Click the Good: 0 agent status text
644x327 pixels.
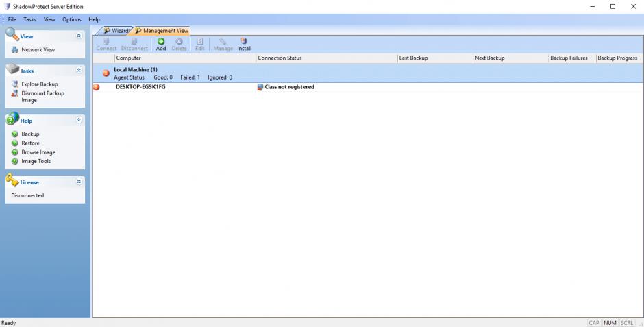click(x=163, y=77)
